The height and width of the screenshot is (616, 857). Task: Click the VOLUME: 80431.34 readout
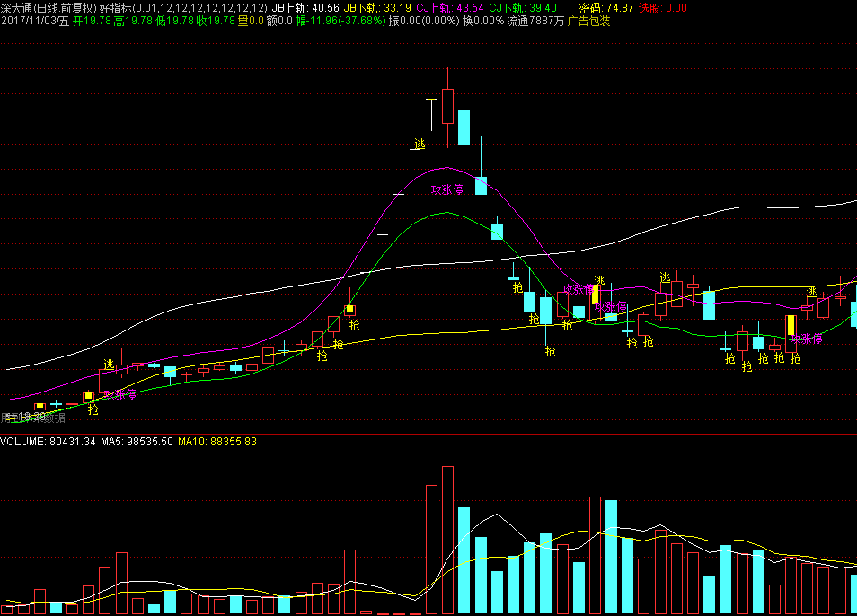pyautogui.click(x=49, y=442)
